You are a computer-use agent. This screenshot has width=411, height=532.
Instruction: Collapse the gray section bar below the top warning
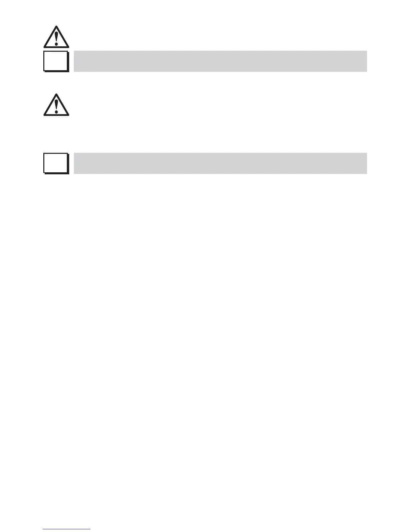click(220, 61)
